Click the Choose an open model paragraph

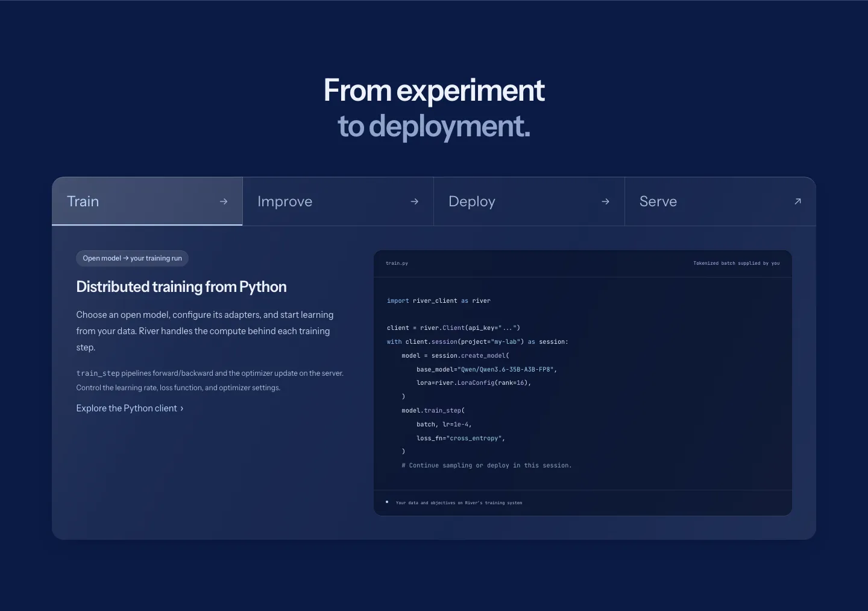(205, 331)
